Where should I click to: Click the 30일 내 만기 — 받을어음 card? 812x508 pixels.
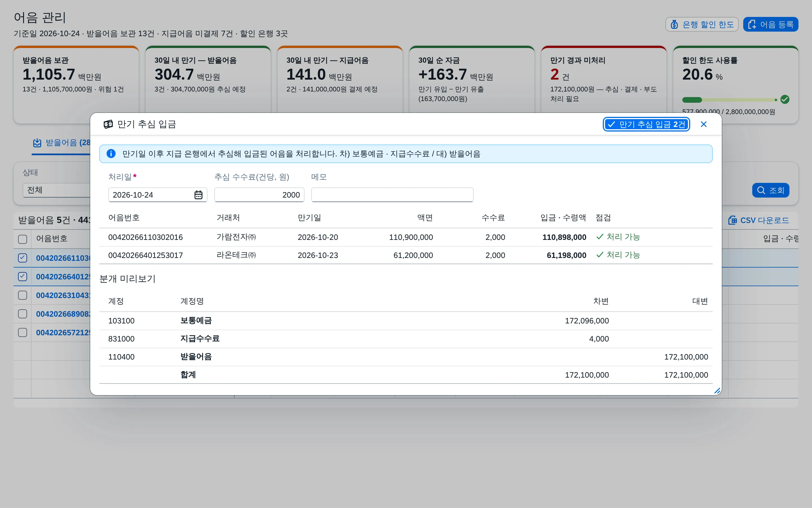coord(208,79)
